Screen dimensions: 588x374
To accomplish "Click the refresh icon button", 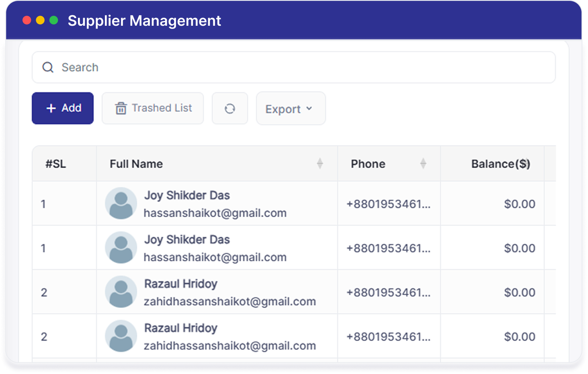I will [x=230, y=109].
